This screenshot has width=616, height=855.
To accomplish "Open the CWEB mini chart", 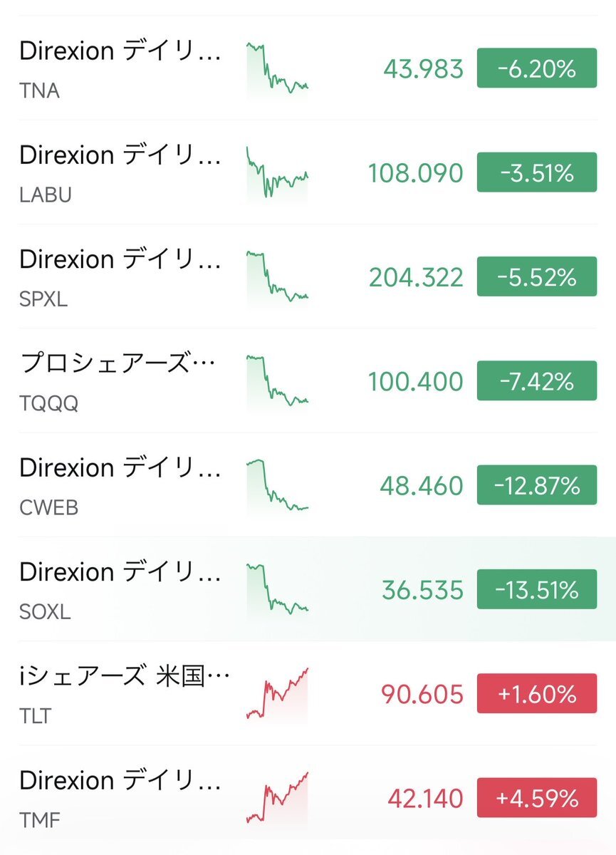I will point(277,486).
